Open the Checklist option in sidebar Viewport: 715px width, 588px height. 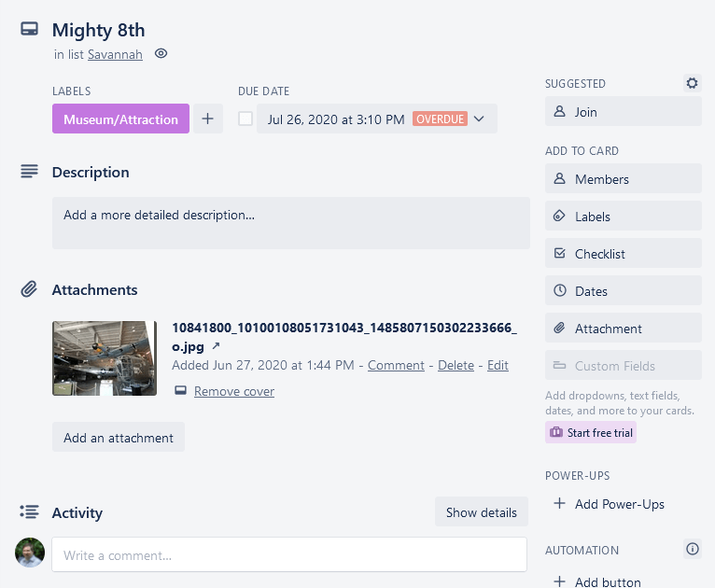click(623, 254)
